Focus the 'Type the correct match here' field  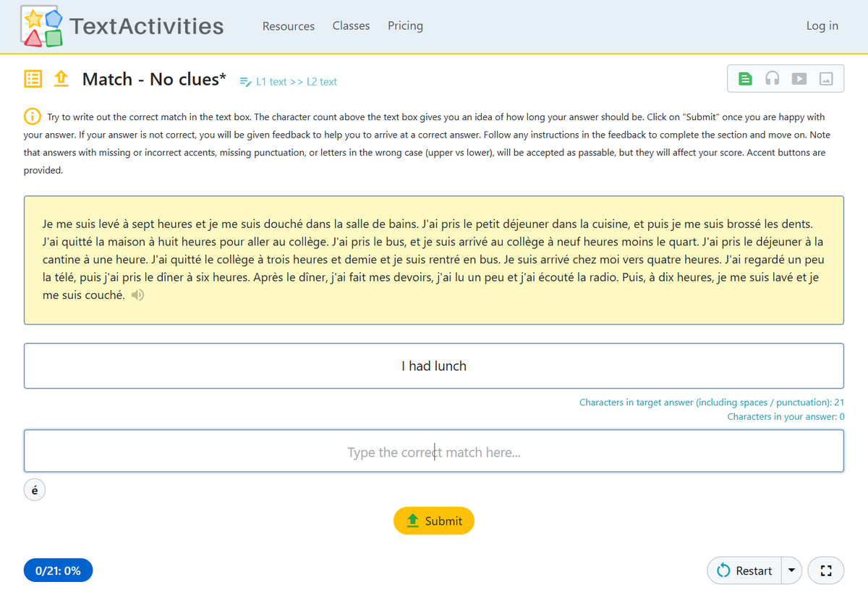[434, 452]
